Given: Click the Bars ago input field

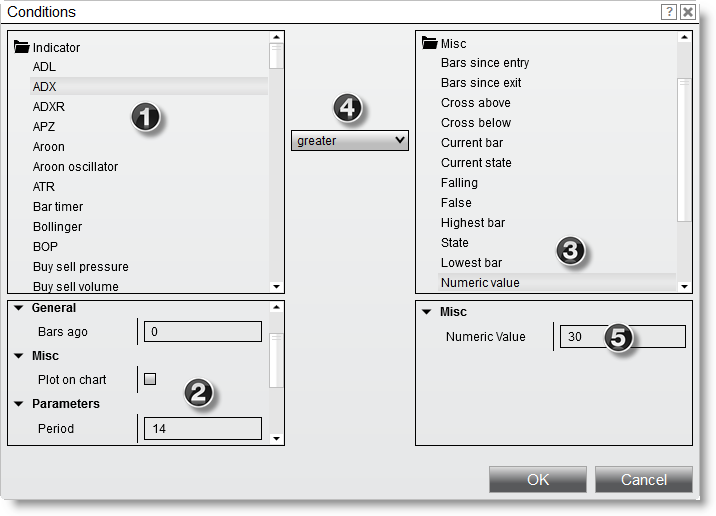Looking at the screenshot, I should pos(203,332).
